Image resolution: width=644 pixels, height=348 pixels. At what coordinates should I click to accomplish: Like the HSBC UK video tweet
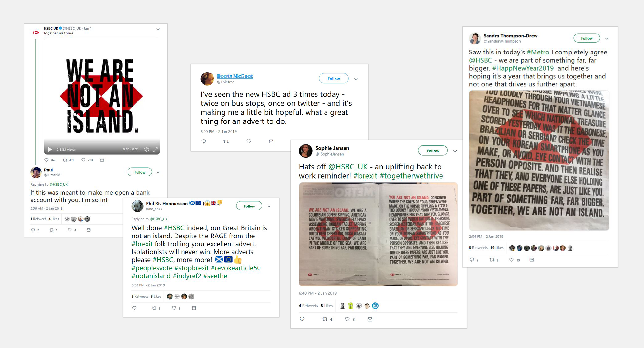[x=83, y=160]
